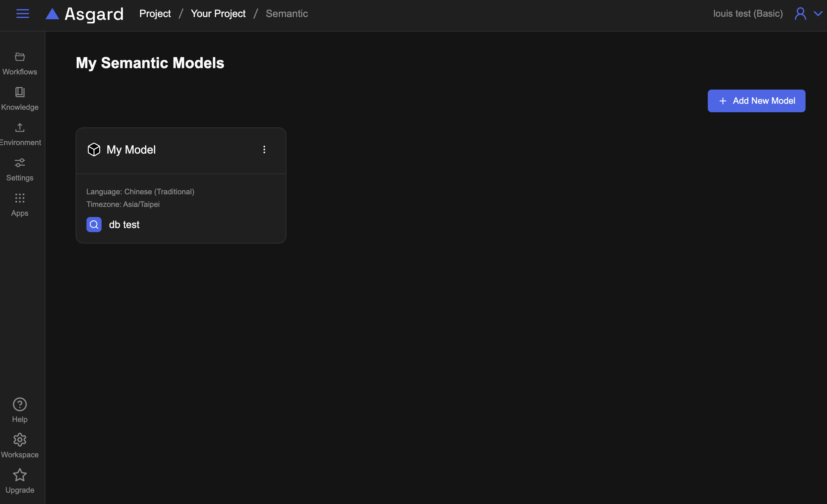The image size is (827, 504).
Task: Click the db test search icon
Action: tap(94, 225)
